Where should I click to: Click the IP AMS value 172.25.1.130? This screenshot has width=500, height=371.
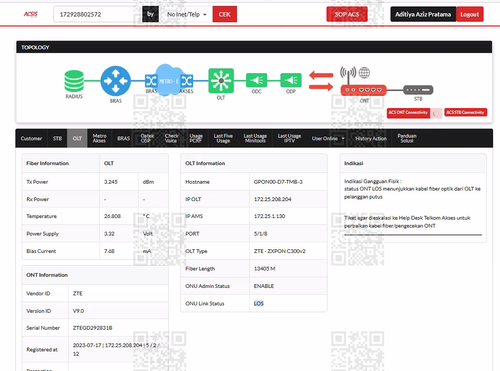(x=269, y=216)
